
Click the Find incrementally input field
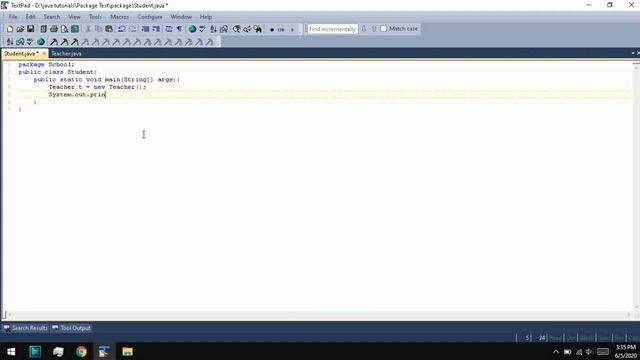332,29
